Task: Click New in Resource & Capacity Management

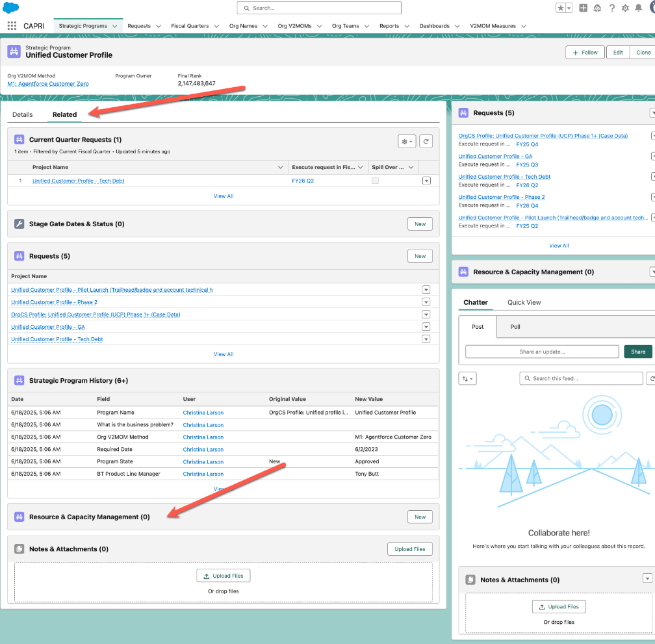Action: click(420, 517)
